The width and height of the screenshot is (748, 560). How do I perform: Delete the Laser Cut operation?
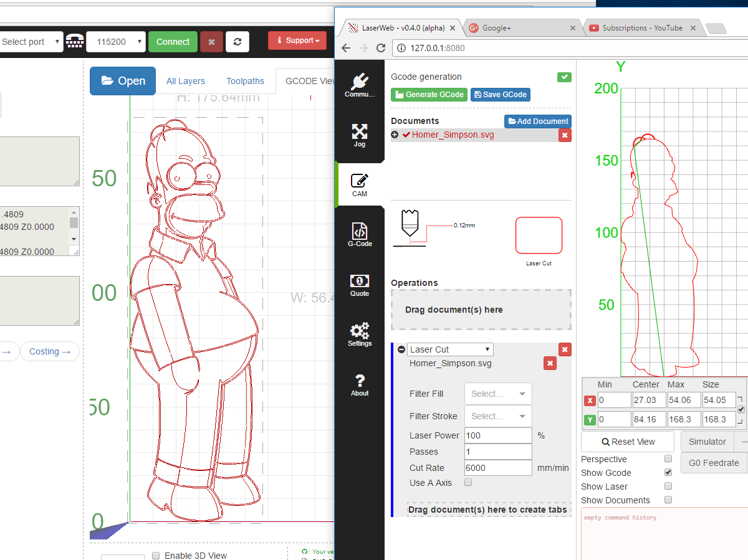(565, 349)
